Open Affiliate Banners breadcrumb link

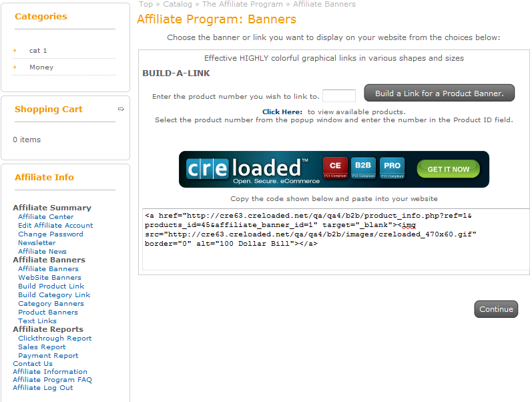(x=324, y=4)
